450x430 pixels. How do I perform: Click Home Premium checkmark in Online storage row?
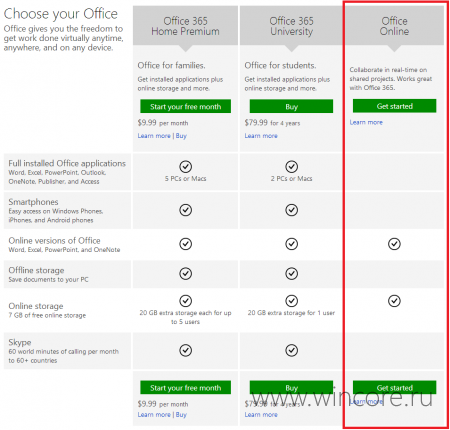(x=185, y=301)
